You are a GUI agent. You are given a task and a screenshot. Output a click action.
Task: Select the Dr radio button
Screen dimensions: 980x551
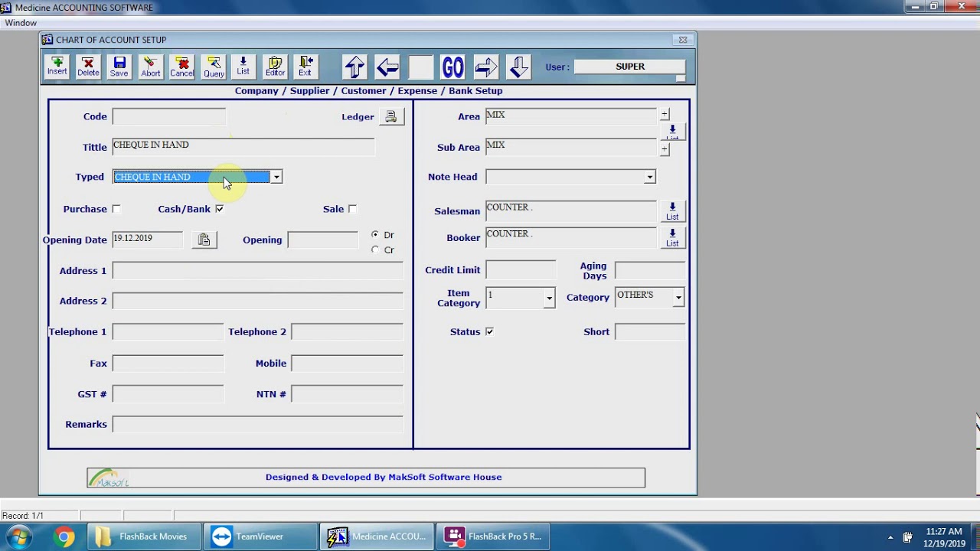[x=375, y=234]
